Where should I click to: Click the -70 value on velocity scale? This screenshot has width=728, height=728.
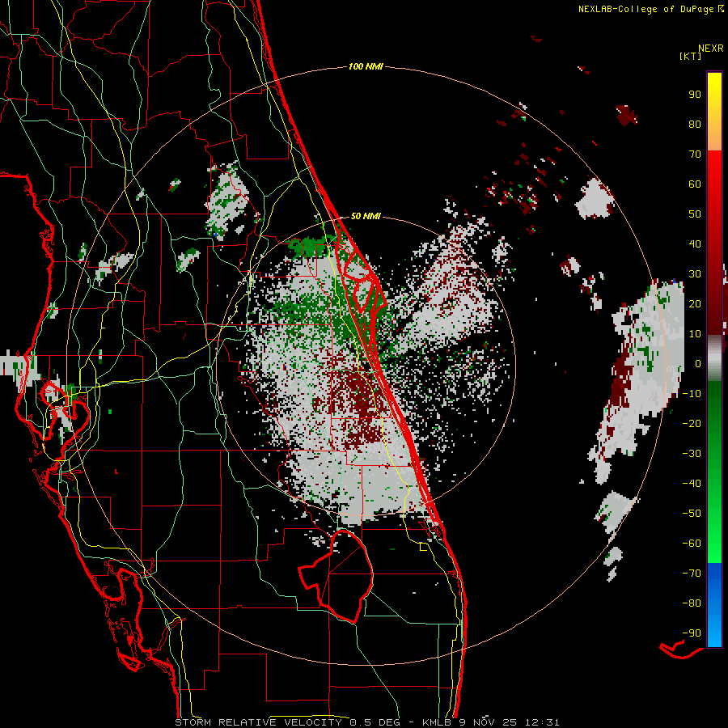click(x=692, y=574)
